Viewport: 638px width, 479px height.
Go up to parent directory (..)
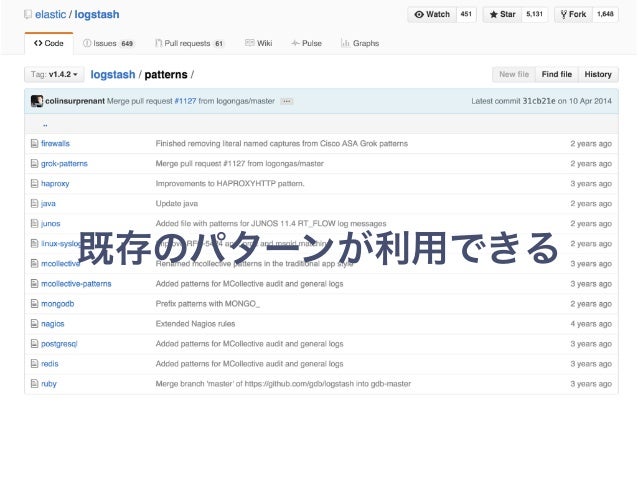[45, 125]
